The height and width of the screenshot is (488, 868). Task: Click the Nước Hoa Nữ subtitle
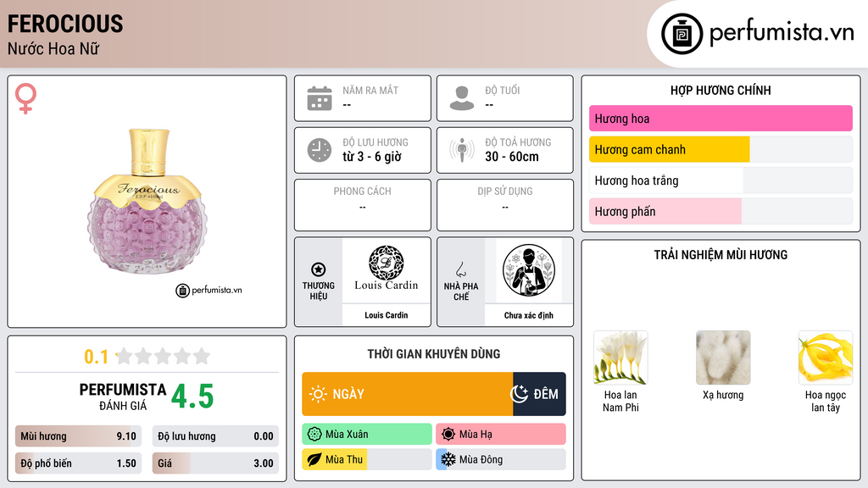click(53, 48)
